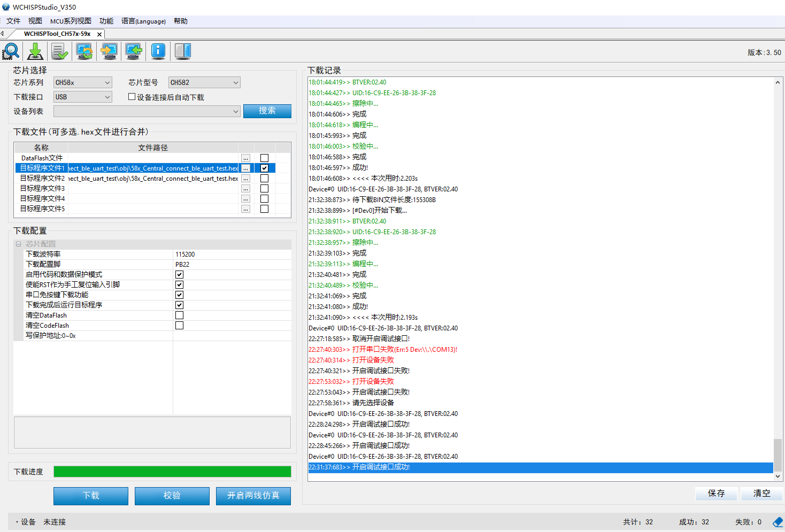Click the log scrollbar down arrow

pos(778,476)
